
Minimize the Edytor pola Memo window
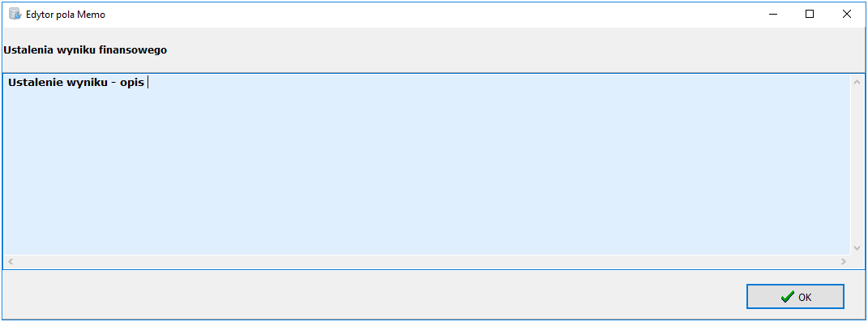point(773,15)
